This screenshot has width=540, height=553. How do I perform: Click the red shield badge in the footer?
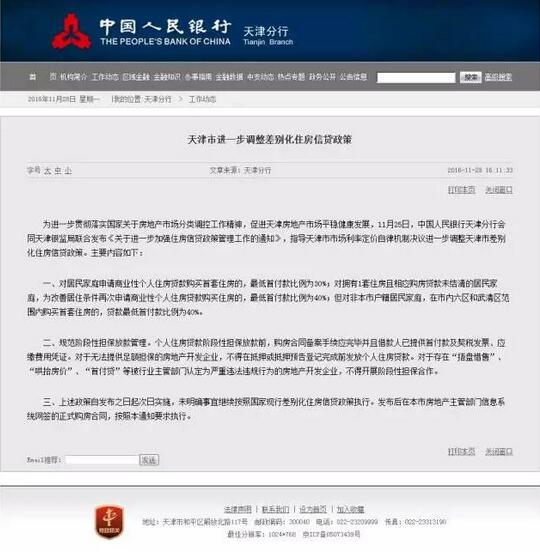click(109, 522)
